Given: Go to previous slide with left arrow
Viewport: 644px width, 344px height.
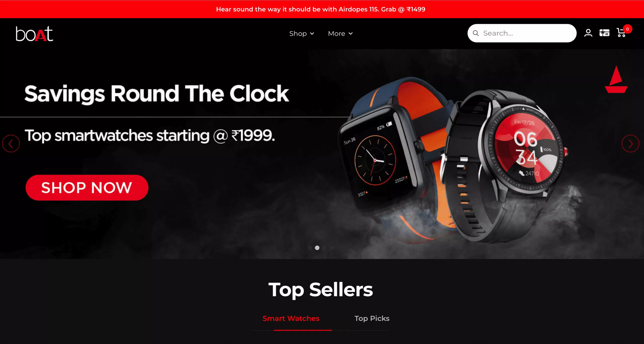Looking at the screenshot, I should [x=11, y=144].
